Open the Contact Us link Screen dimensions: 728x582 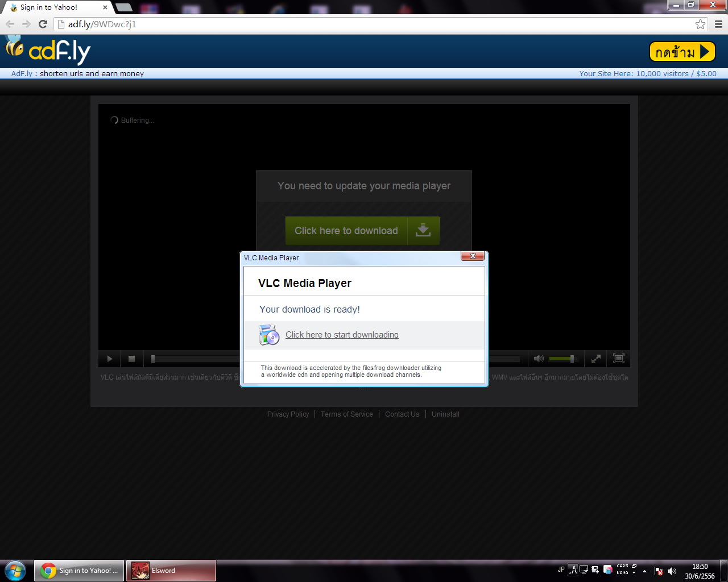click(402, 414)
